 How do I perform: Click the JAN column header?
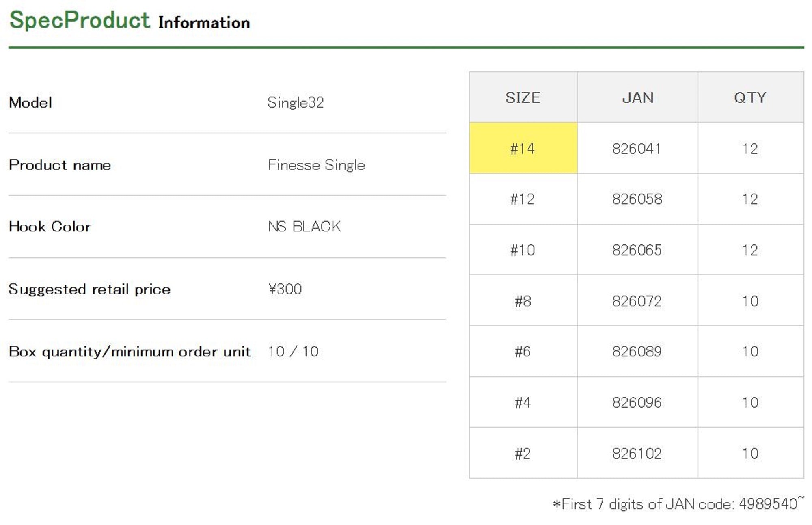tap(637, 97)
